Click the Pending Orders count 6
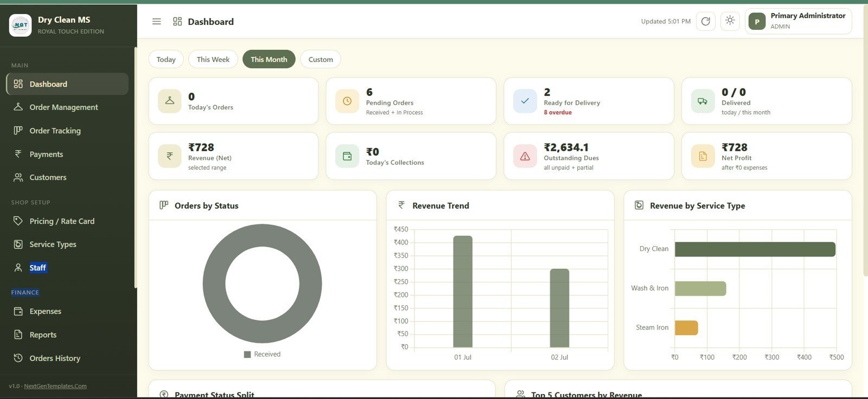 pos(369,92)
